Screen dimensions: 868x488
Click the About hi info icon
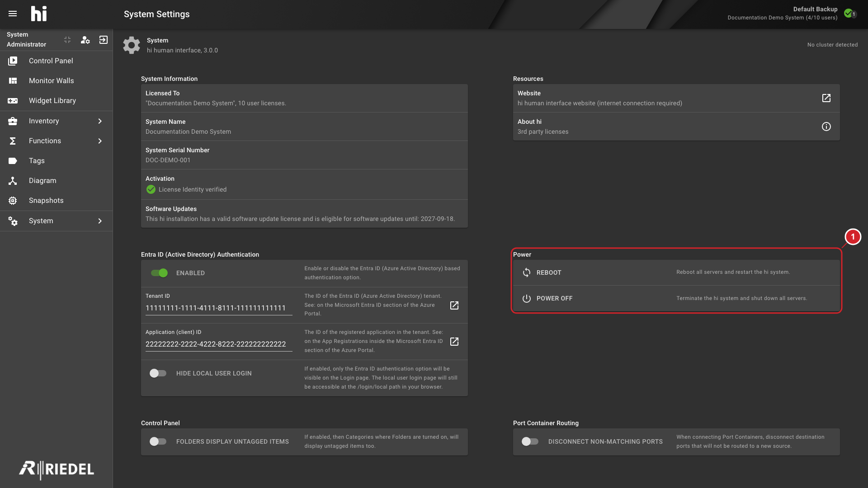click(x=826, y=127)
